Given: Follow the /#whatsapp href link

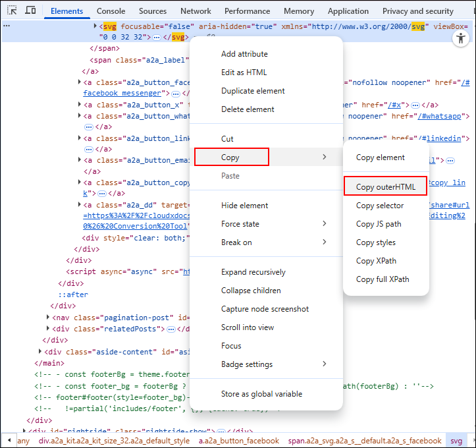Looking at the screenshot, I should [x=439, y=116].
